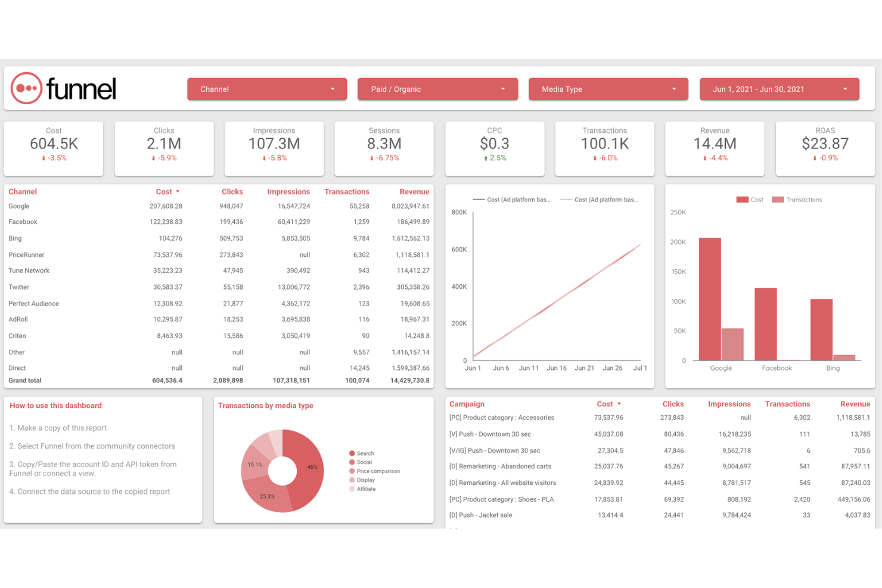The image size is (882, 588).
Task: Select the Perfect Audience channel row
Action: (x=219, y=304)
